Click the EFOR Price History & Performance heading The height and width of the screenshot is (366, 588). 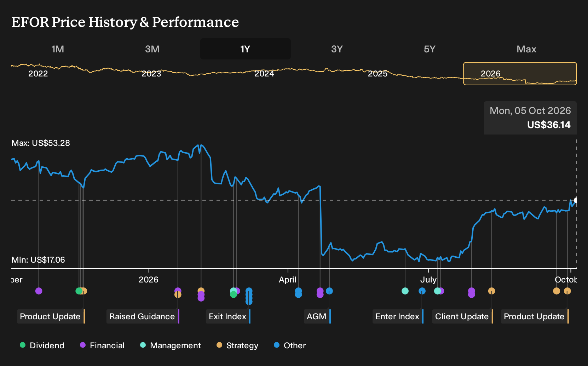(x=125, y=22)
